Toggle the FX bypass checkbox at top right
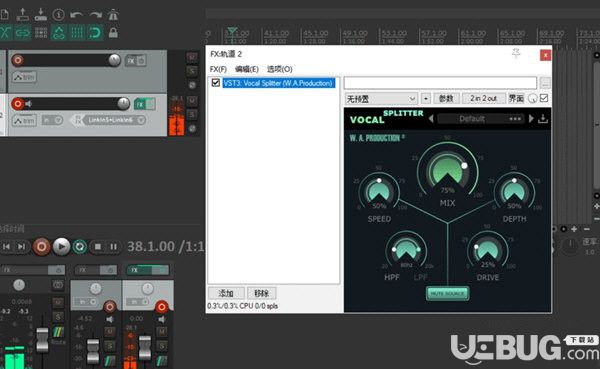The height and width of the screenshot is (369, 600). [x=544, y=98]
